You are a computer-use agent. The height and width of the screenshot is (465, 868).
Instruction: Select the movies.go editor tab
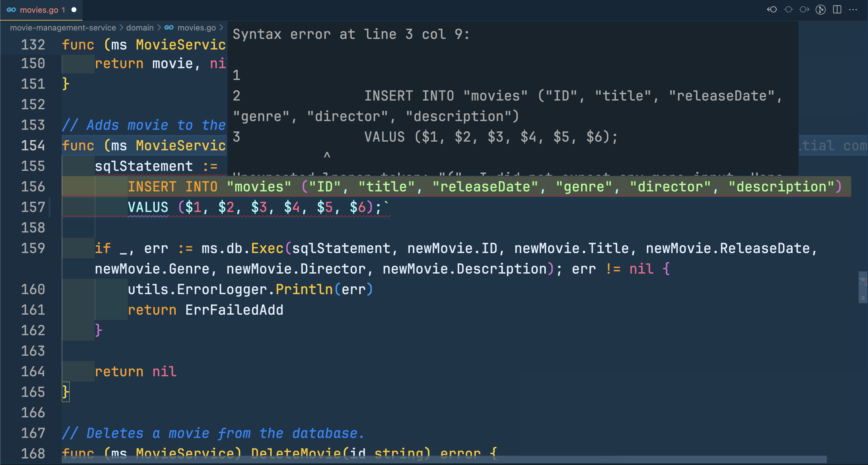coord(39,10)
